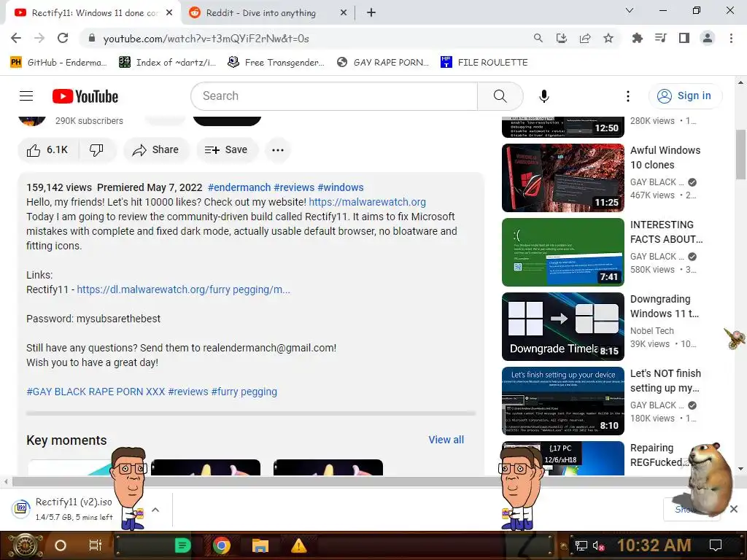Viewport: 747px width, 560px height.
Task: Unmute the system tray volume icon
Action: [598, 545]
